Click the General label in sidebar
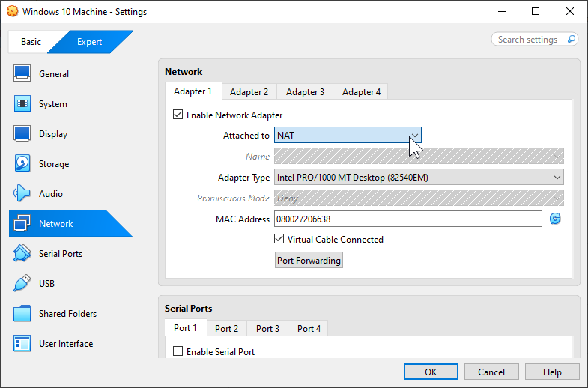 54,73
